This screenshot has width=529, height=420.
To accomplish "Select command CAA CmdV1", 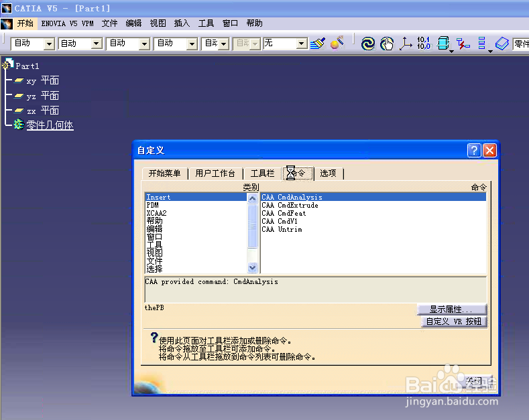I will pos(373,222).
